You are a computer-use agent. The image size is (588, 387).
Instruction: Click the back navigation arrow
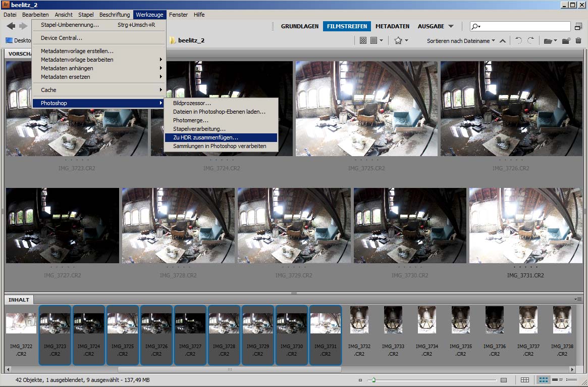11,26
